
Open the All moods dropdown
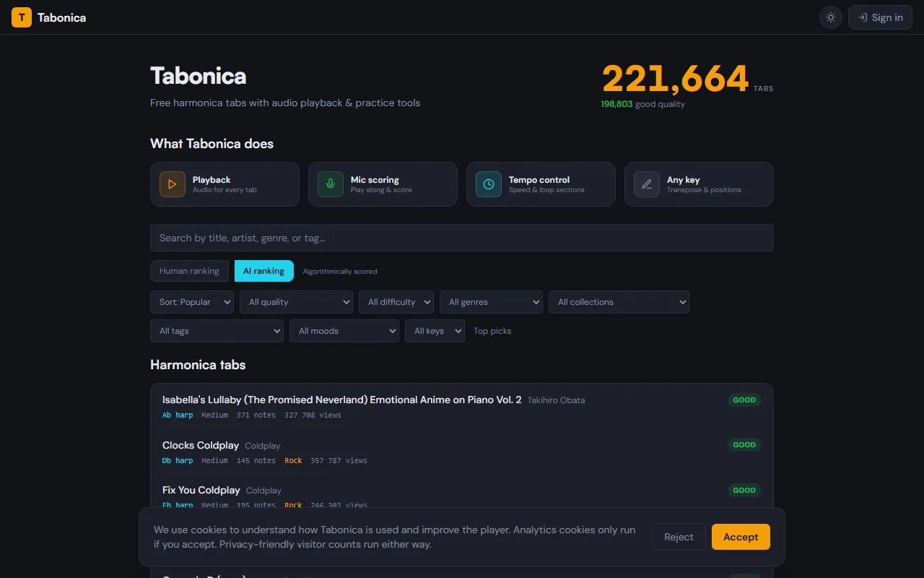coord(344,331)
